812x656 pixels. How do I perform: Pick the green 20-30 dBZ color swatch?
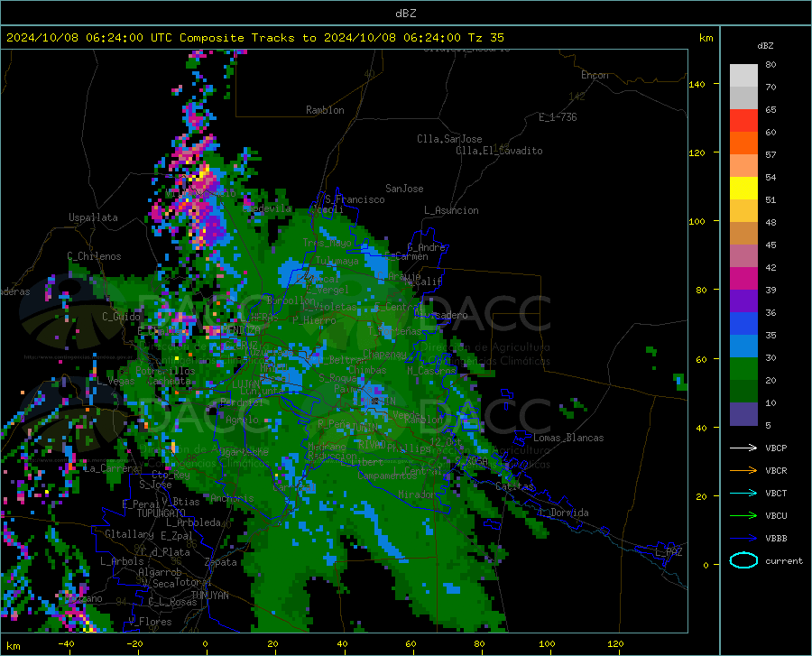click(x=743, y=369)
